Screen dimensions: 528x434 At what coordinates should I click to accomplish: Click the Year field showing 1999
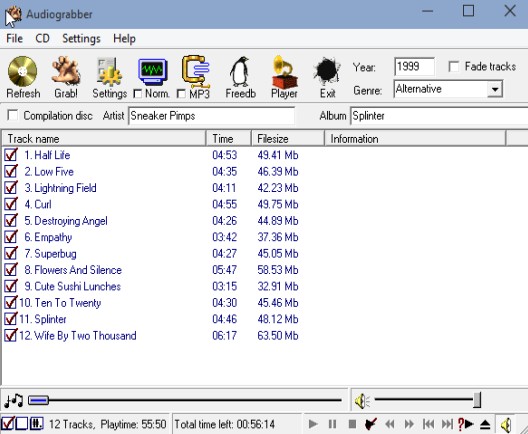click(x=414, y=67)
